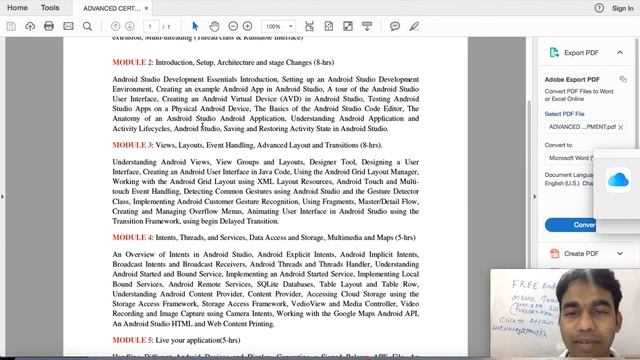Click the copy icon beside Adobe Export PDF
The image size is (640, 360).
tap(623, 79)
